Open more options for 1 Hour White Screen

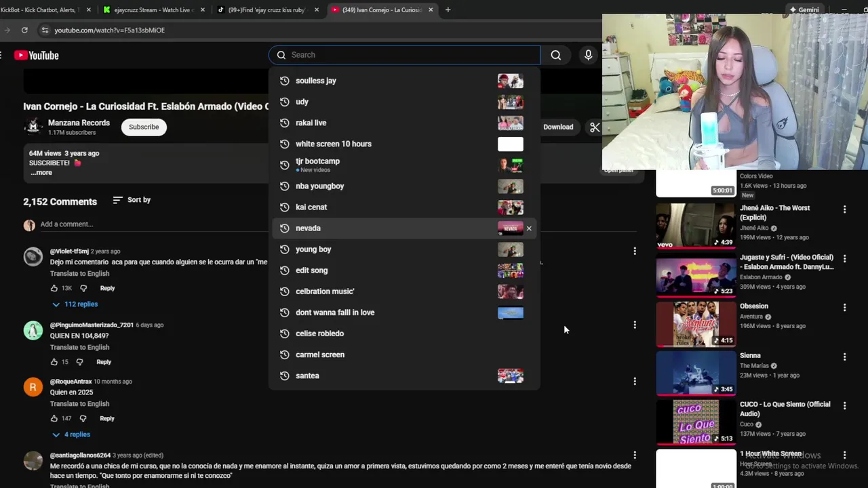pyautogui.click(x=844, y=455)
